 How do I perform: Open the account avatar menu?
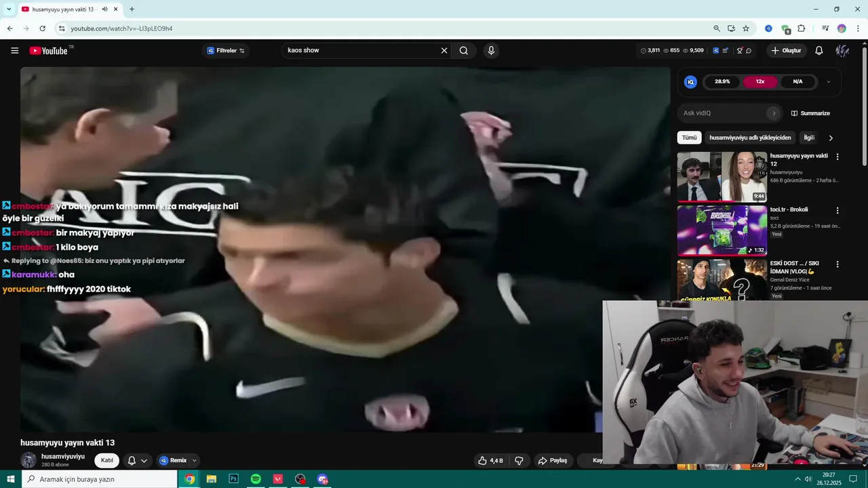pos(842,51)
